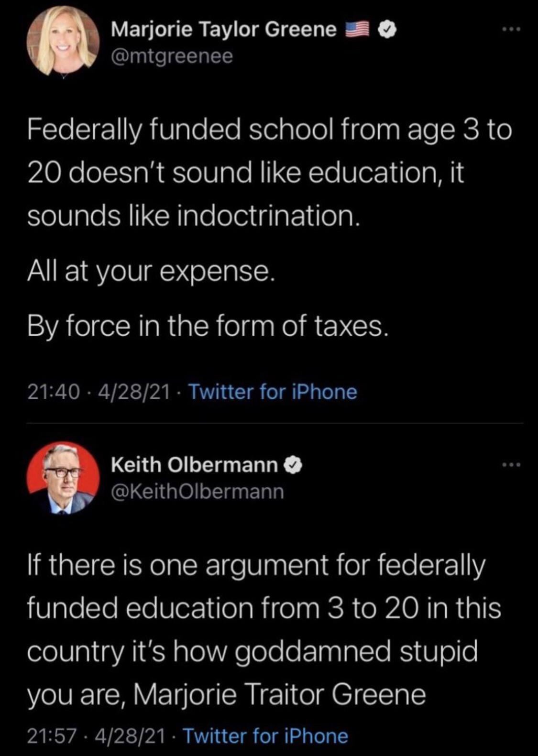Image resolution: width=538 pixels, height=756 pixels.
Task: Open the @mtgreenee handle
Action: [172, 56]
